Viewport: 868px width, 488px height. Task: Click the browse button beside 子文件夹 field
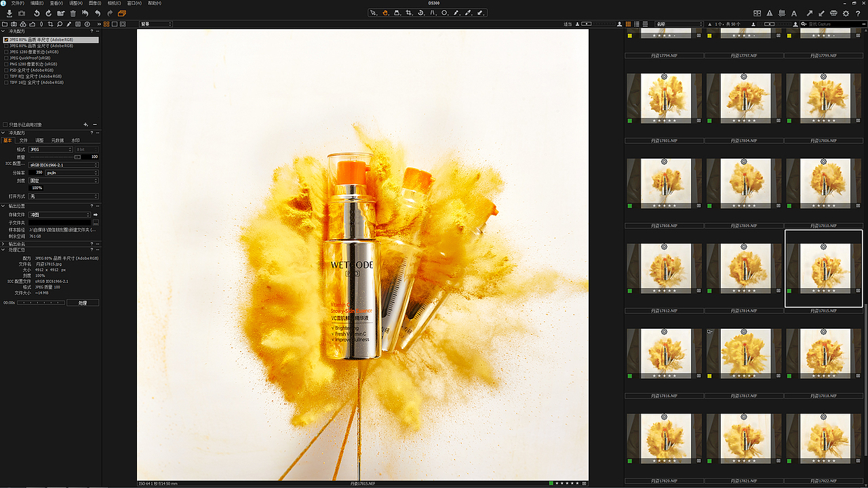[x=96, y=222]
